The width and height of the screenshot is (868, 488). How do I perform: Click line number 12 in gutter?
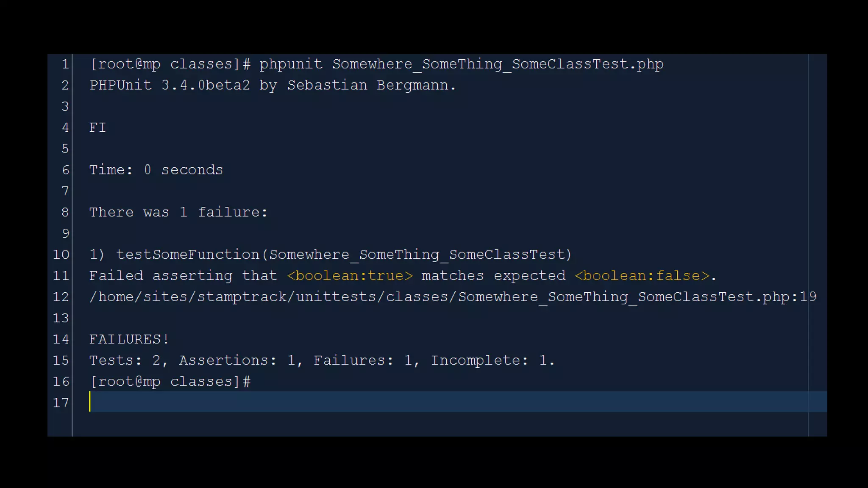click(x=61, y=297)
